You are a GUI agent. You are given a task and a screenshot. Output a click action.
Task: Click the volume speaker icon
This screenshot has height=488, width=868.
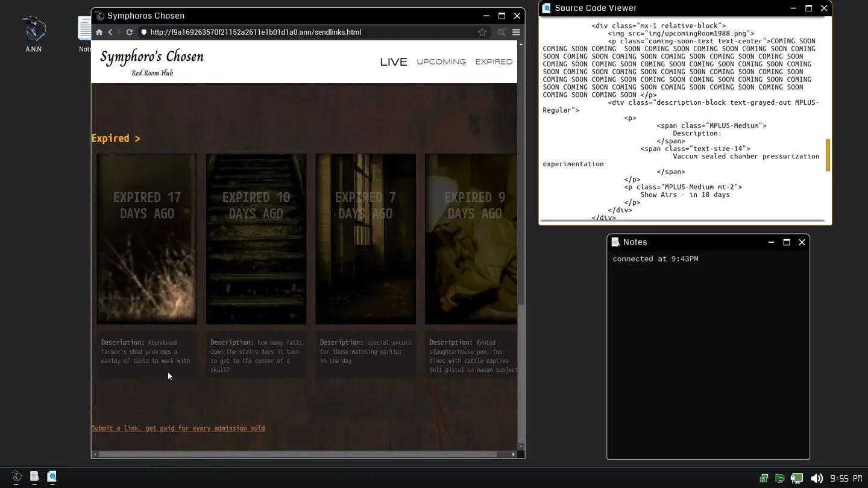(x=817, y=478)
